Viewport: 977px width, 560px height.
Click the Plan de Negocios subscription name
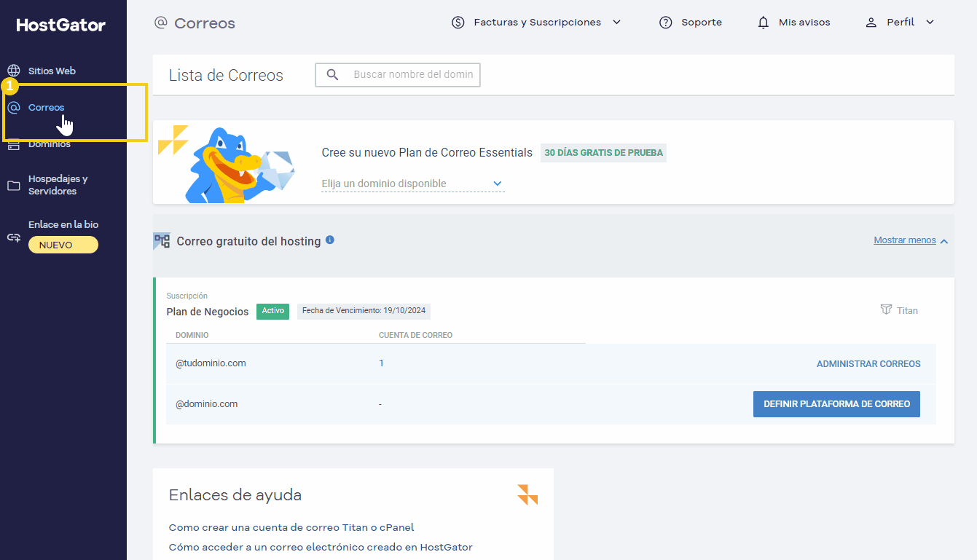coord(208,312)
